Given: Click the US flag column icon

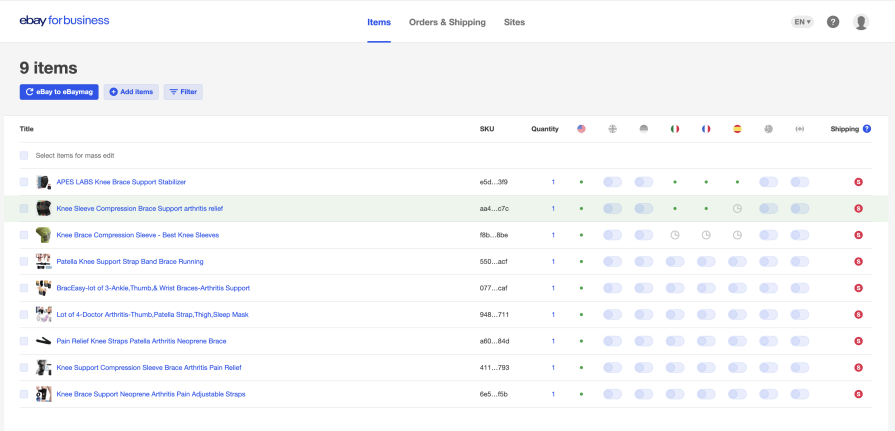Looking at the screenshot, I should 581,129.
